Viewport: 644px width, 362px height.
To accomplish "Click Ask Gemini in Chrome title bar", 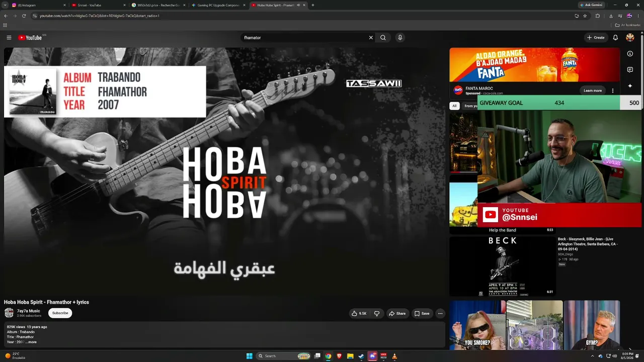I will [591, 5].
